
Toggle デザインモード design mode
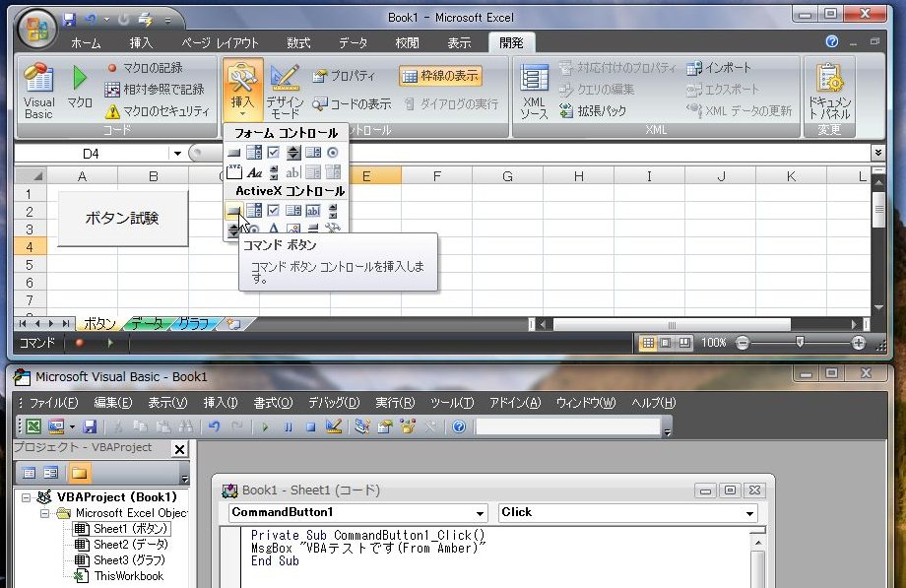pos(285,92)
